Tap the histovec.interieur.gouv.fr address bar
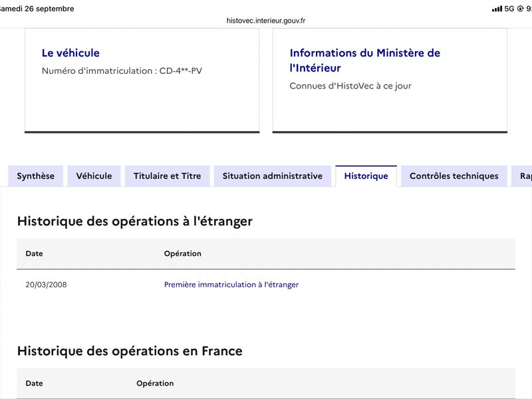 coord(266,21)
